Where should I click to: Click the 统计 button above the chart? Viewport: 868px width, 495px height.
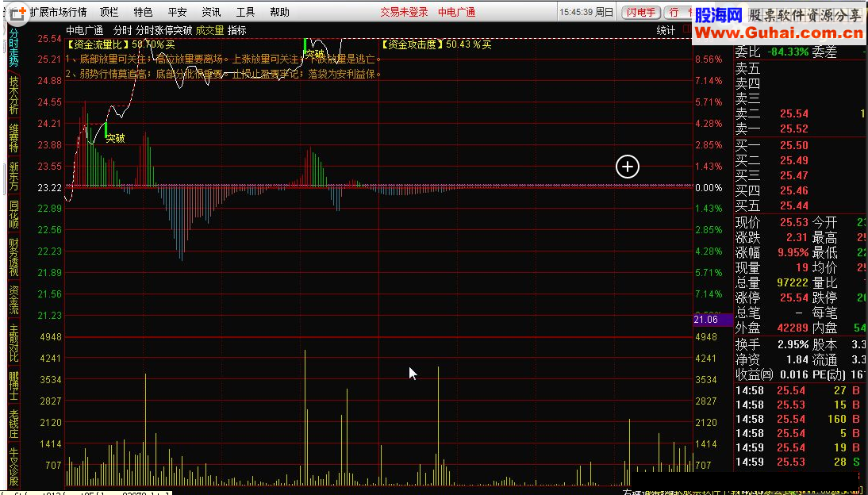pos(666,30)
